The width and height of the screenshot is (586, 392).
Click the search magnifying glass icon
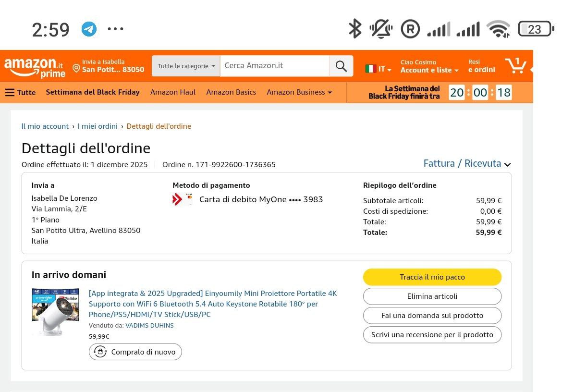(341, 66)
